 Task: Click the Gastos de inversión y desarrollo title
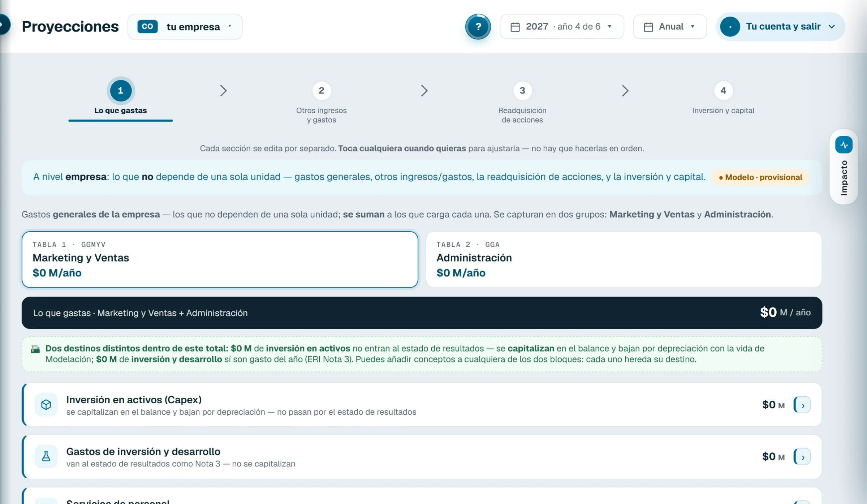[143, 452]
